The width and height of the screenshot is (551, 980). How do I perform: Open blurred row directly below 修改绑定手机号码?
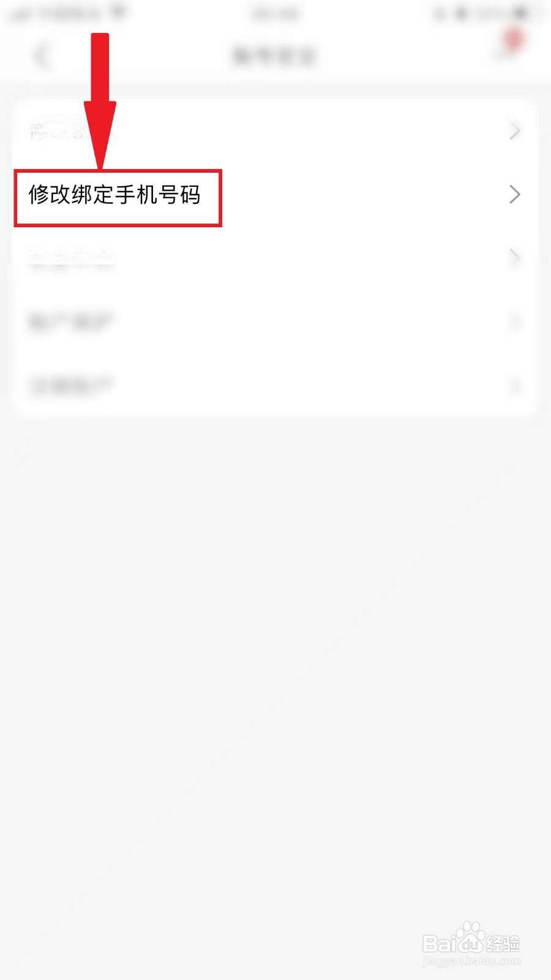274,258
